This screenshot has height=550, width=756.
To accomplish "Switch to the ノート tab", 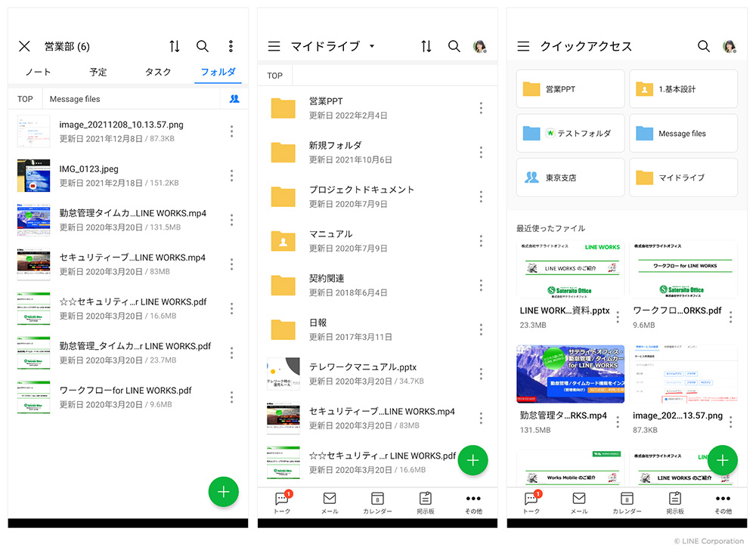I will coord(38,72).
